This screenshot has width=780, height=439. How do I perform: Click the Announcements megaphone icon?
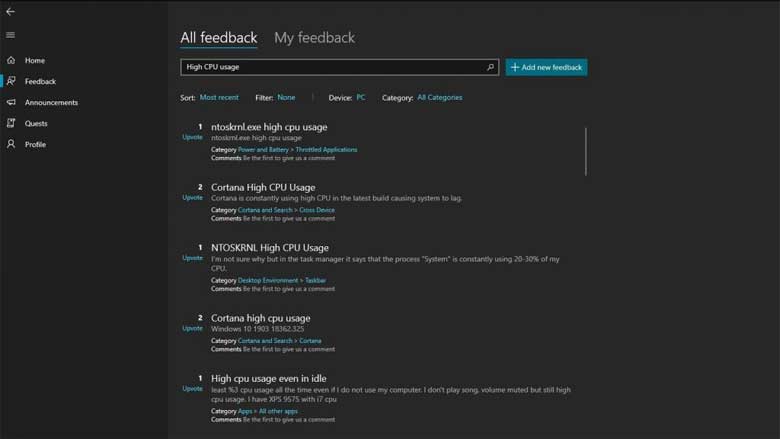[11, 103]
